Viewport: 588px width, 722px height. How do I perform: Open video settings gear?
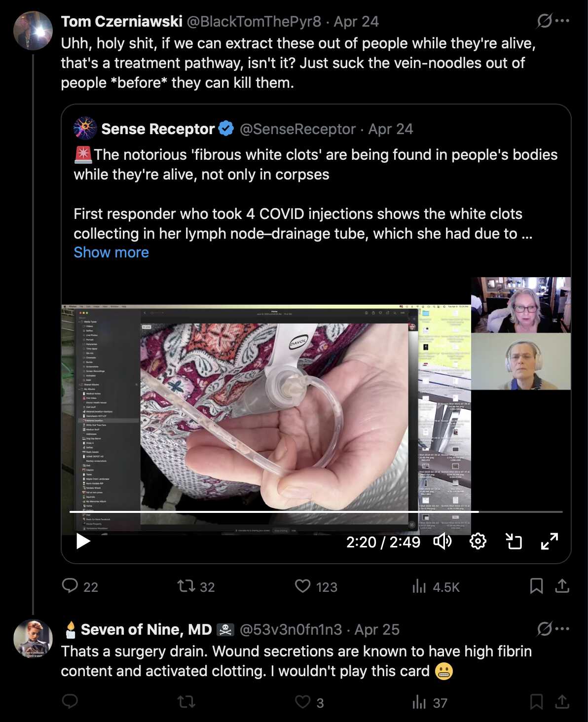478,541
